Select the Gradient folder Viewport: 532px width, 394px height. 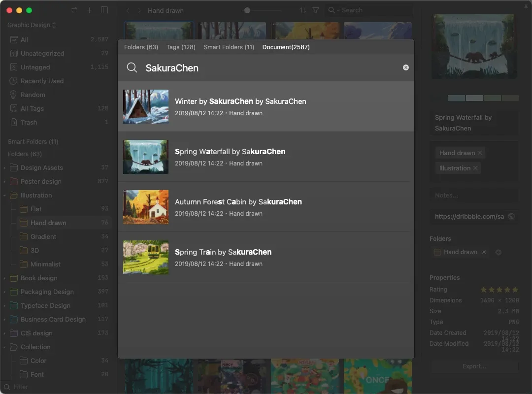tap(64, 236)
